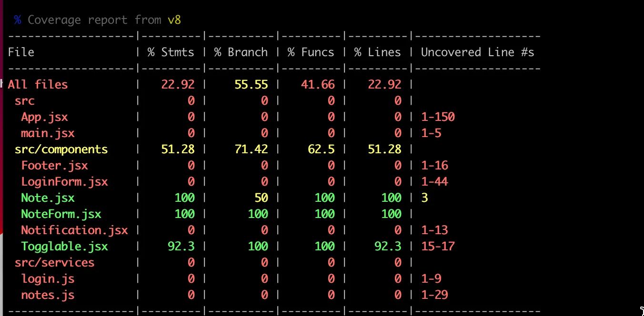Click the uncovered lines "1-29" for notes.js
This screenshot has height=316, width=644.
[x=434, y=295]
